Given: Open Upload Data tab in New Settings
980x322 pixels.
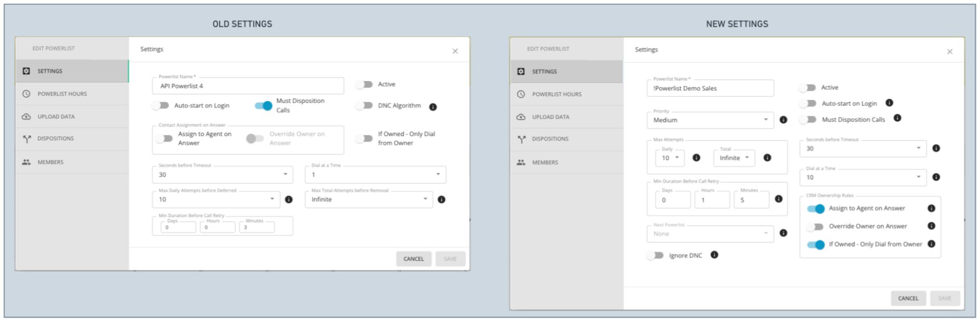Looking at the screenshot, I should pyautogui.click(x=567, y=117).
